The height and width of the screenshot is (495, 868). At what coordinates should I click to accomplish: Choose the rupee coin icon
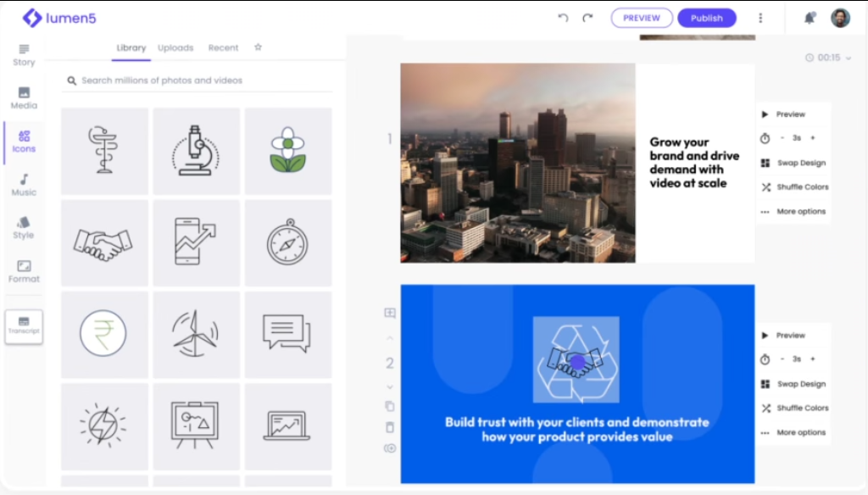click(x=104, y=335)
